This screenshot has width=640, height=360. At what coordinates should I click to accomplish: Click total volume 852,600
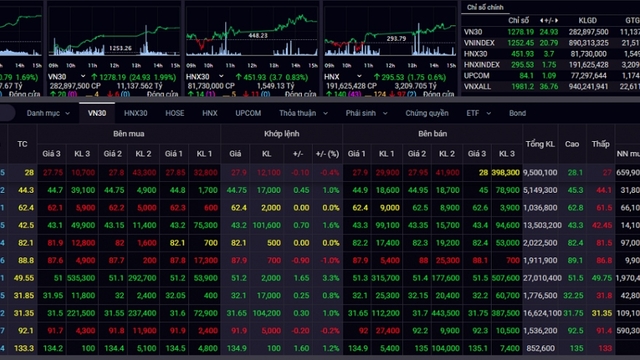pyautogui.click(x=540, y=348)
